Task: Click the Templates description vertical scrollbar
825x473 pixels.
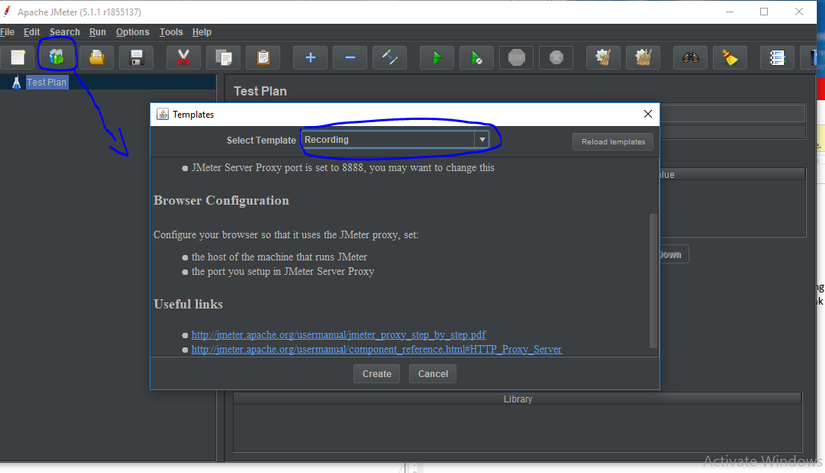Action: (x=653, y=280)
